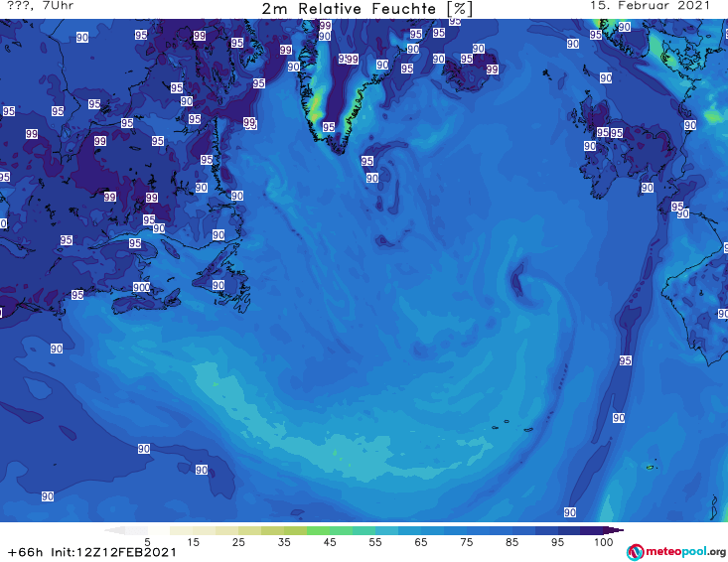This screenshot has width=728, height=562.
Task: Click the date '15. Februar 2021'
Action: [650, 6]
